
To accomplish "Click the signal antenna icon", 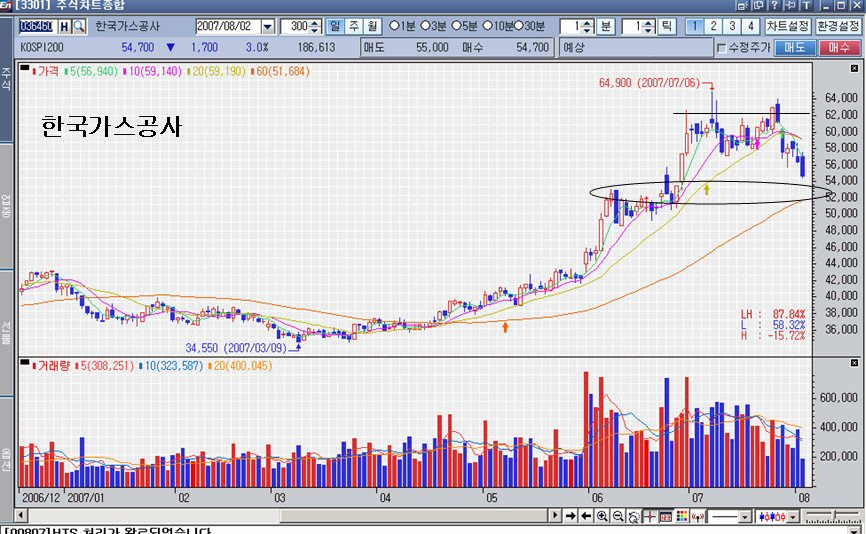I will click(698, 516).
